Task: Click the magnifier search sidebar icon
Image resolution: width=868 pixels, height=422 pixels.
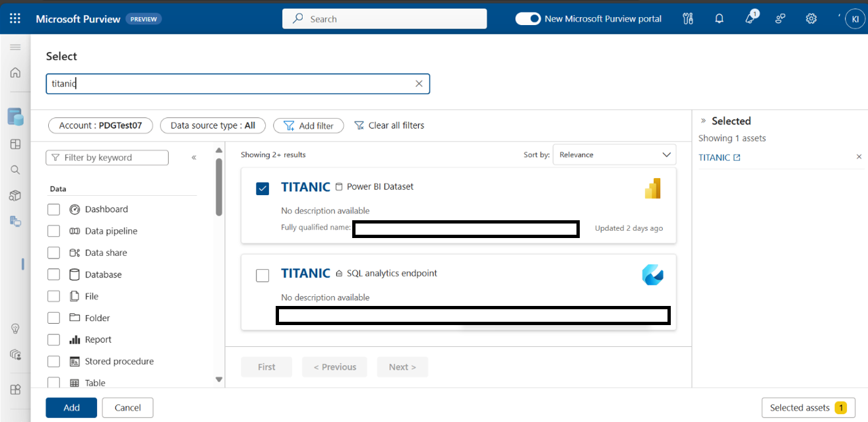Action: pyautogui.click(x=15, y=169)
